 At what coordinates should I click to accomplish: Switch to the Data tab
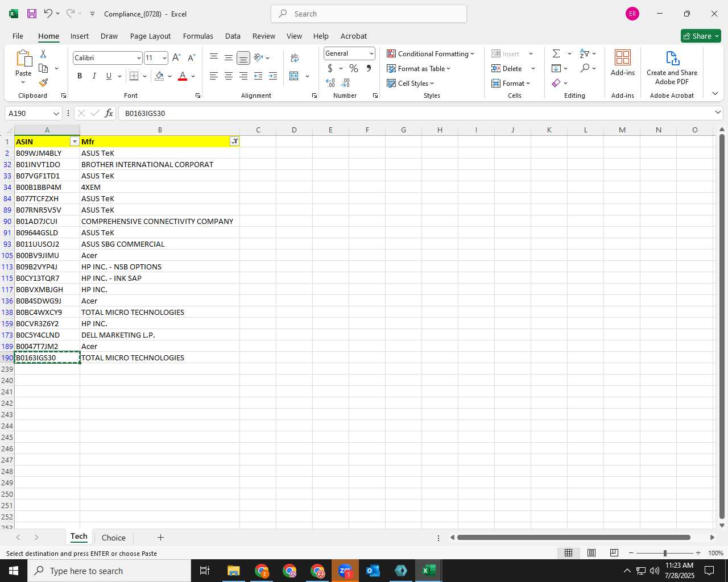coord(233,36)
